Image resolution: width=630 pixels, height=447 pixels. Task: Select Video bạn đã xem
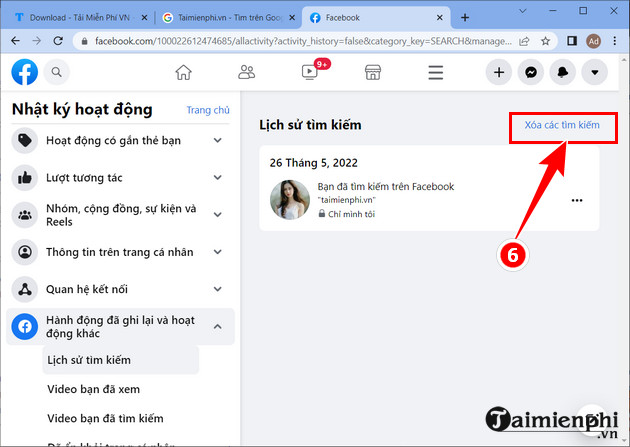coord(93,389)
